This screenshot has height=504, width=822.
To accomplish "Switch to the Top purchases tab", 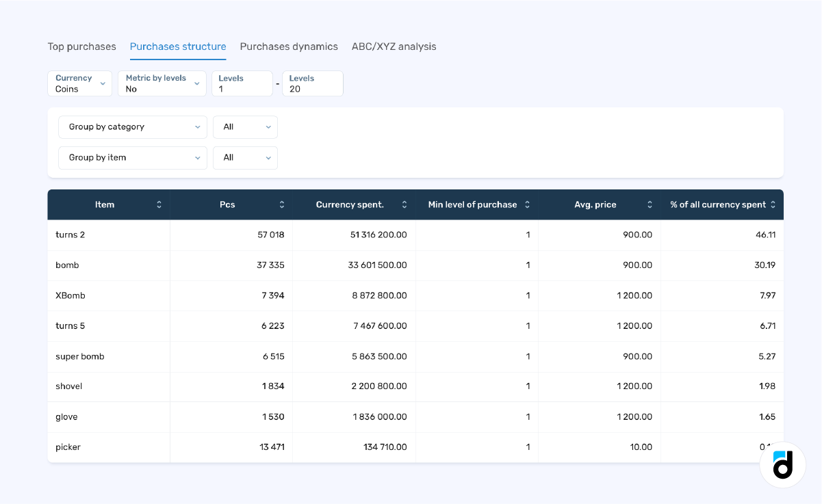I will 81,47.
